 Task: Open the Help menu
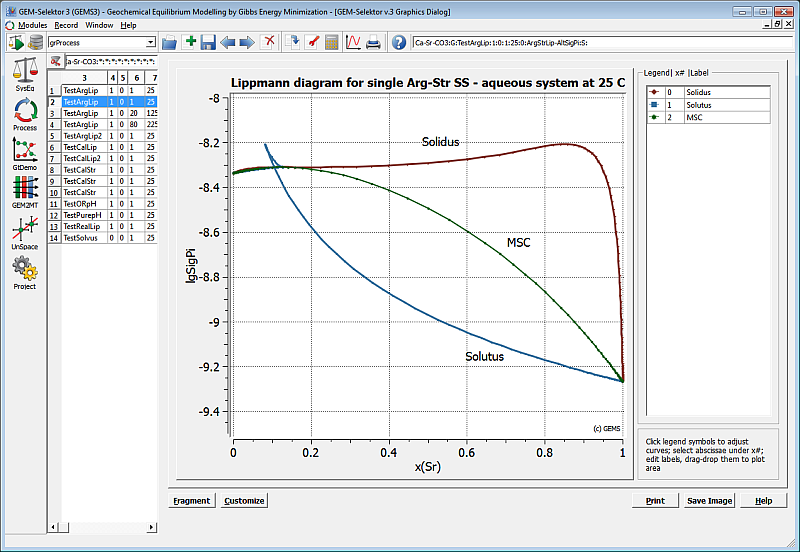(x=128, y=25)
